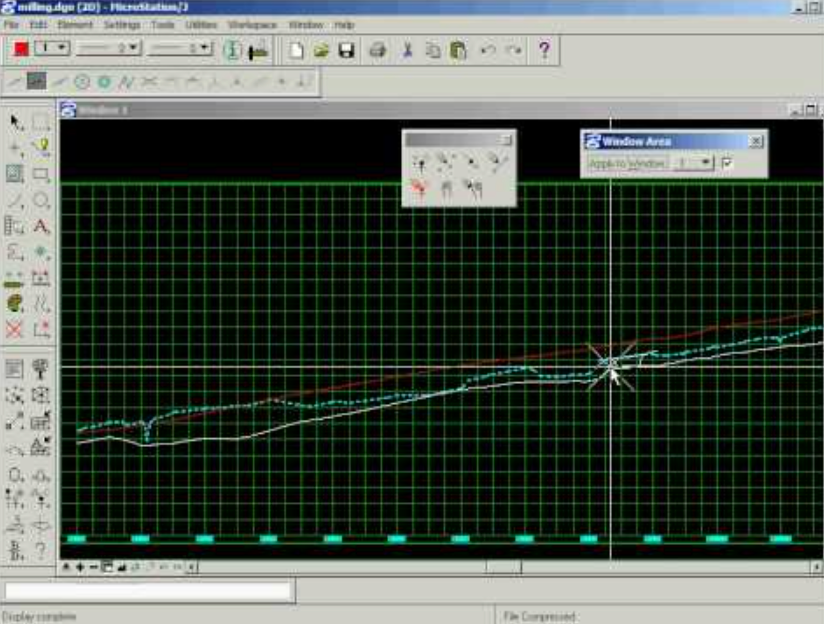
Task: Open the Element menu
Action: tap(75, 25)
